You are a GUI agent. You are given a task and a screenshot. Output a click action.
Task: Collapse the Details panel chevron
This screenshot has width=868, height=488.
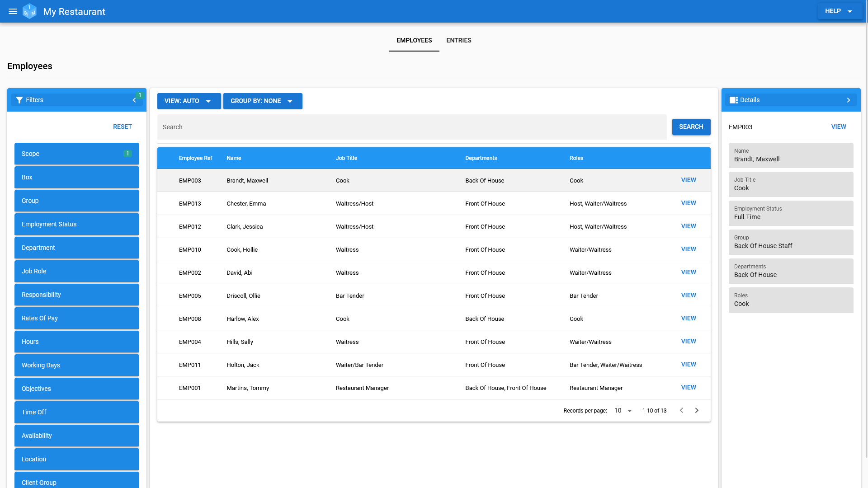849,100
